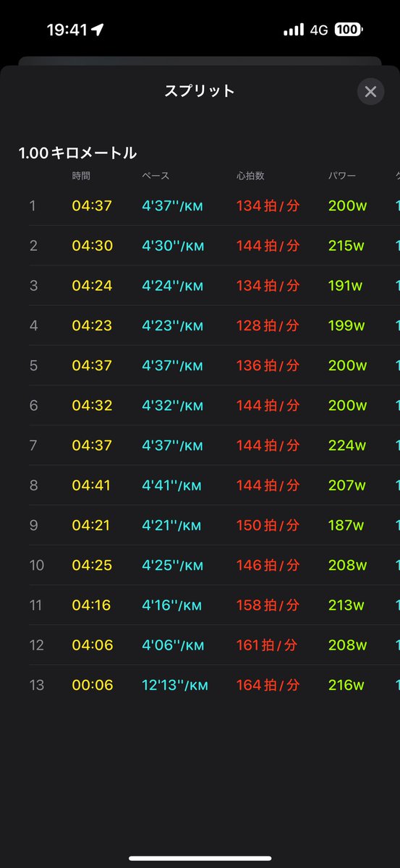
Task: Select split 12 time 04:06
Action: click(92, 644)
